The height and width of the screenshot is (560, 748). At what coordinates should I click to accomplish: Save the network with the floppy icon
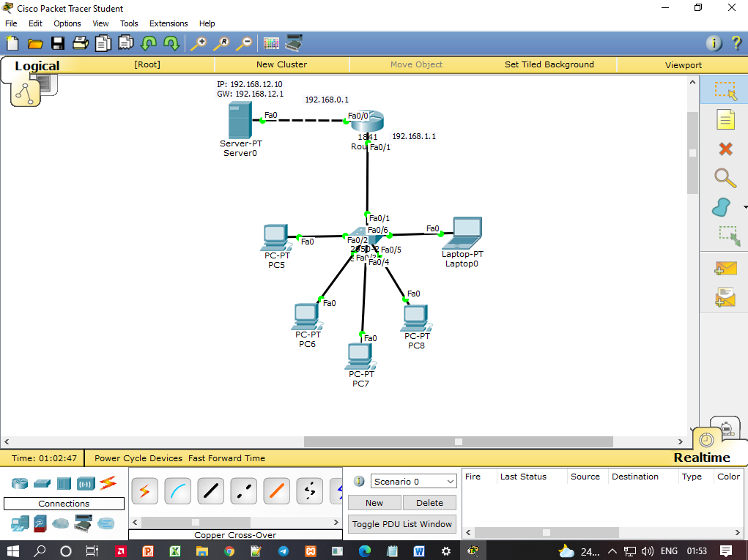coord(58,43)
